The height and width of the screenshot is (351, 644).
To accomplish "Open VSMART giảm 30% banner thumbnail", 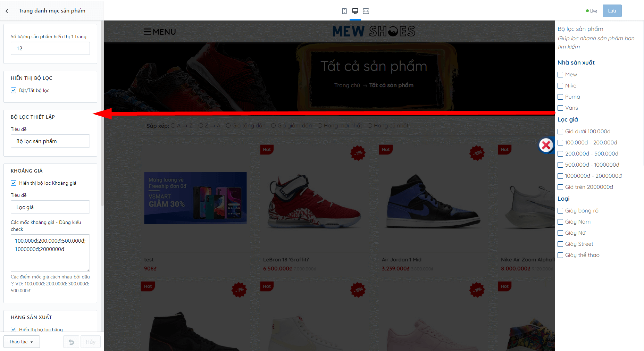I will (195, 198).
